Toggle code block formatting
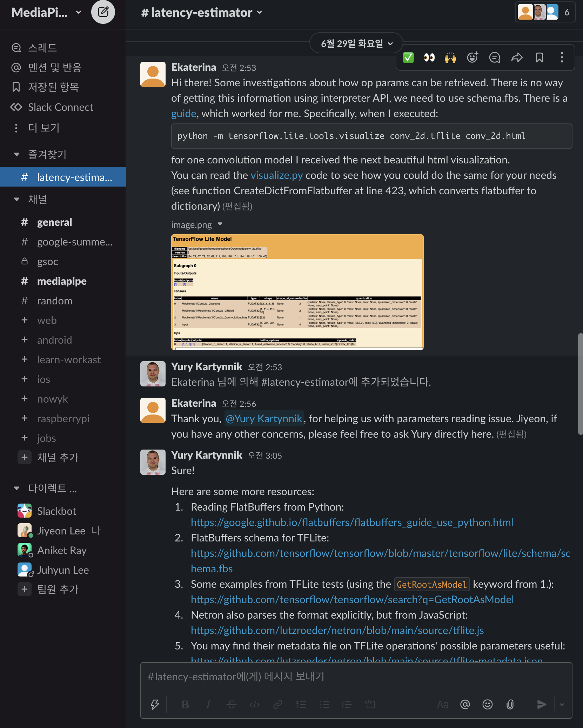583x728 pixels. [x=370, y=705]
